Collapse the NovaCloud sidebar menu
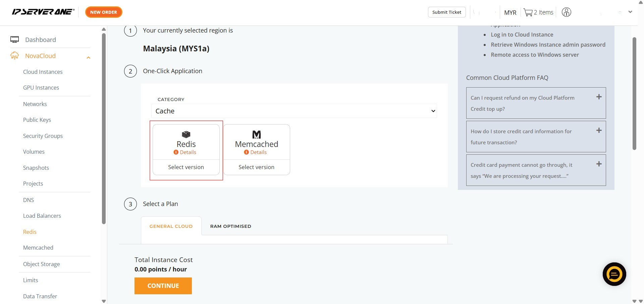644x304 pixels. pyautogui.click(x=89, y=57)
